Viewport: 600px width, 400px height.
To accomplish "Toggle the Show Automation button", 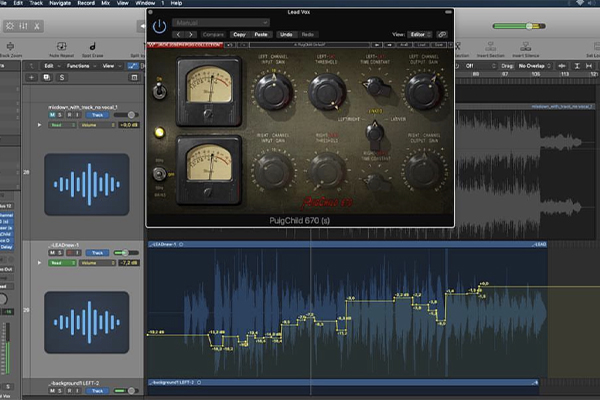I will [133, 66].
